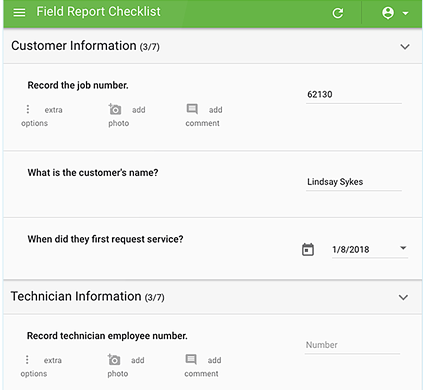426x390 pixels.
Task: Open the account dropdown arrow in header
Action: [x=405, y=13]
